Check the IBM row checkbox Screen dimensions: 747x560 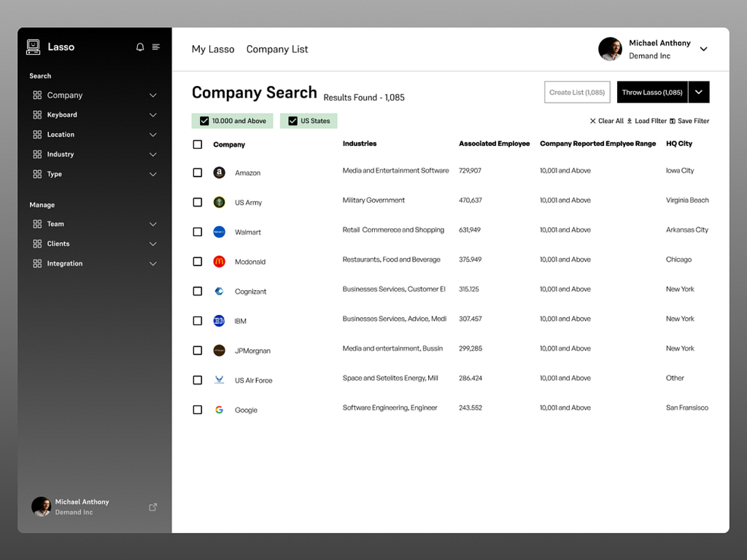point(198,321)
